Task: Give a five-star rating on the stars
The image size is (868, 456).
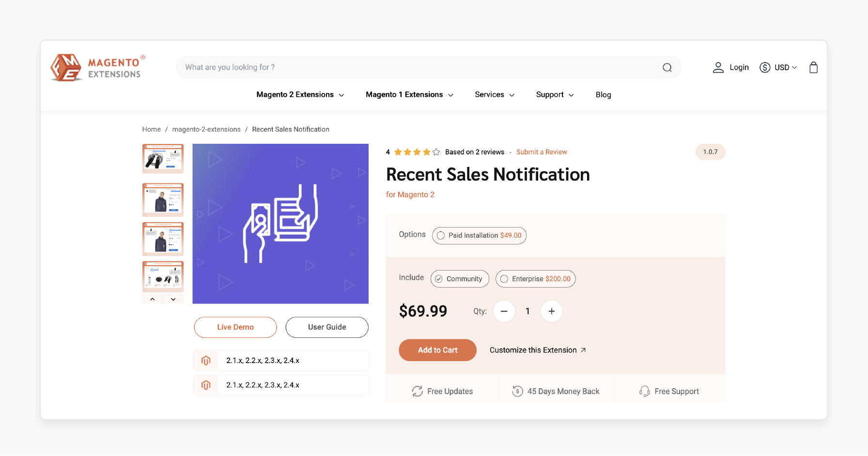Action: click(435, 152)
